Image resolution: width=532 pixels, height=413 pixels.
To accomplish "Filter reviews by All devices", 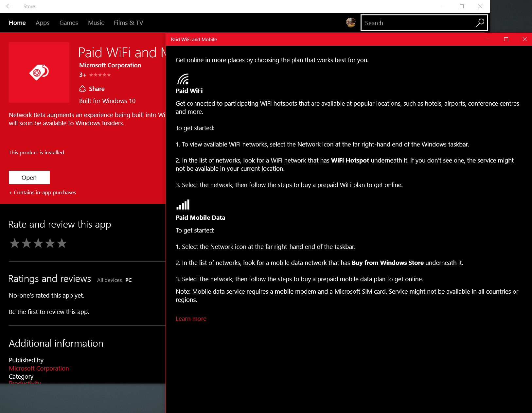I will click(x=109, y=280).
